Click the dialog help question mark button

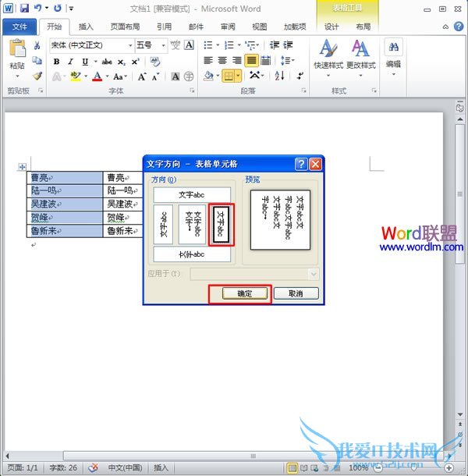coord(301,164)
